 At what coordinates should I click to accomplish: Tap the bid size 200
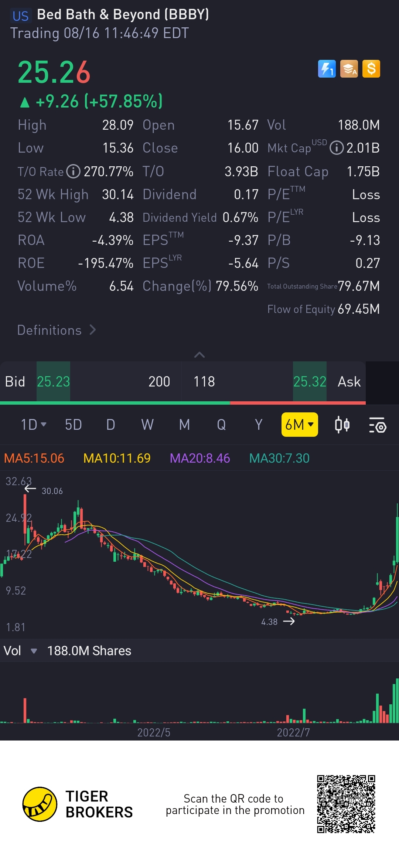coord(159,381)
